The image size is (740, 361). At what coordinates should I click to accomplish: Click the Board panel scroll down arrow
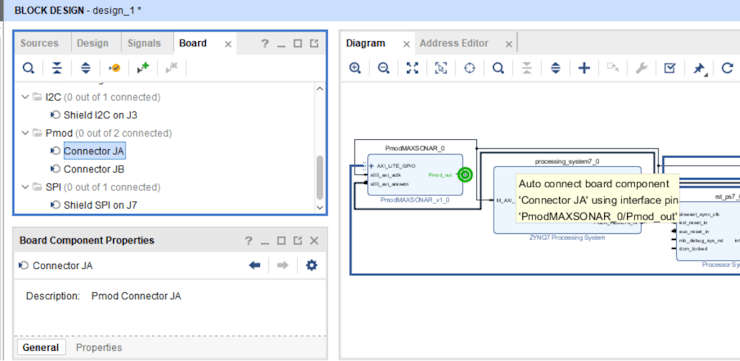click(x=320, y=208)
